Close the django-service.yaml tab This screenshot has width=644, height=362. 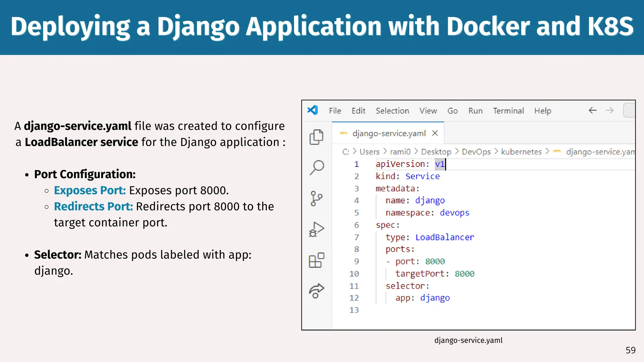[435, 133]
